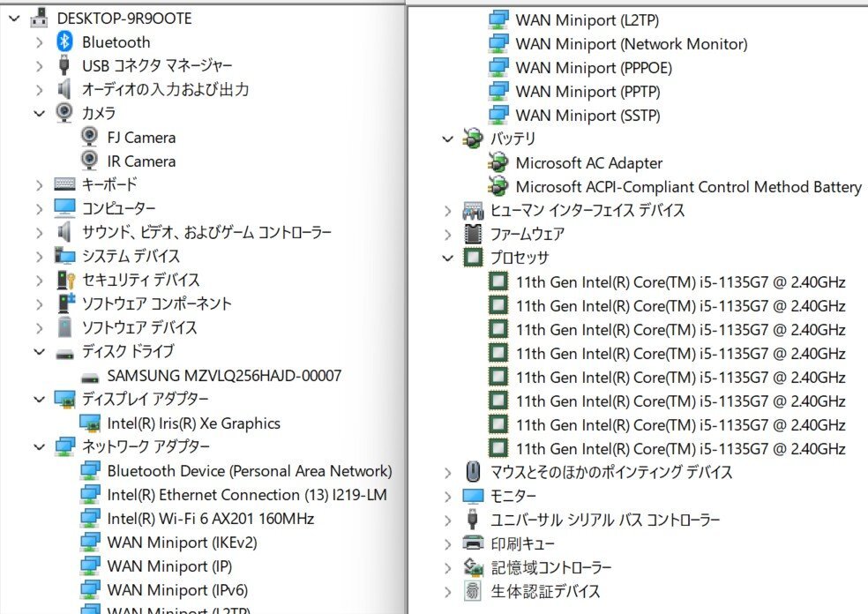The height and width of the screenshot is (614, 868).
Task: Select Intel(R) Wi-Fi 6 AX201 160MHz
Action: (x=210, y=519)
